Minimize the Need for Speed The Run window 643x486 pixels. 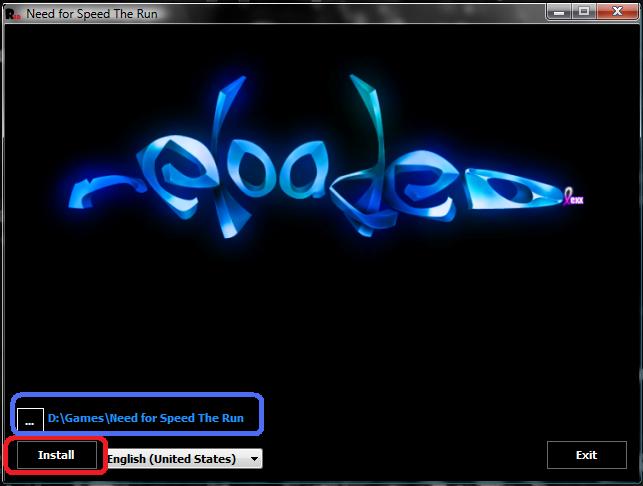559,11
